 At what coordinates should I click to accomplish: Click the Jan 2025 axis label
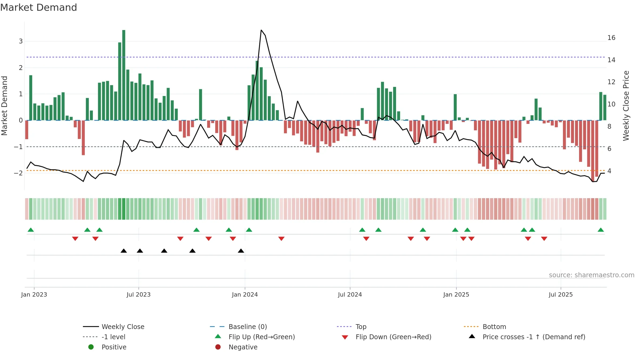[456, 295]
